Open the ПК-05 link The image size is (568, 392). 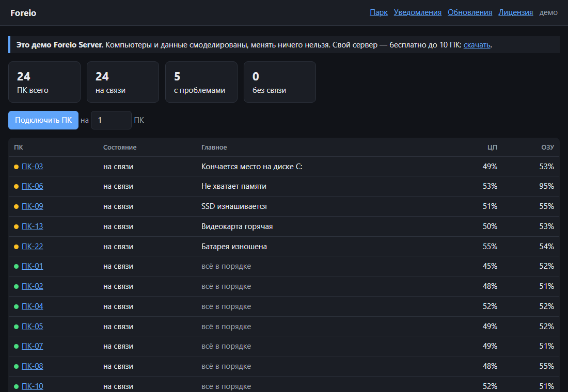pyautogui.click(x=32, y=326)
